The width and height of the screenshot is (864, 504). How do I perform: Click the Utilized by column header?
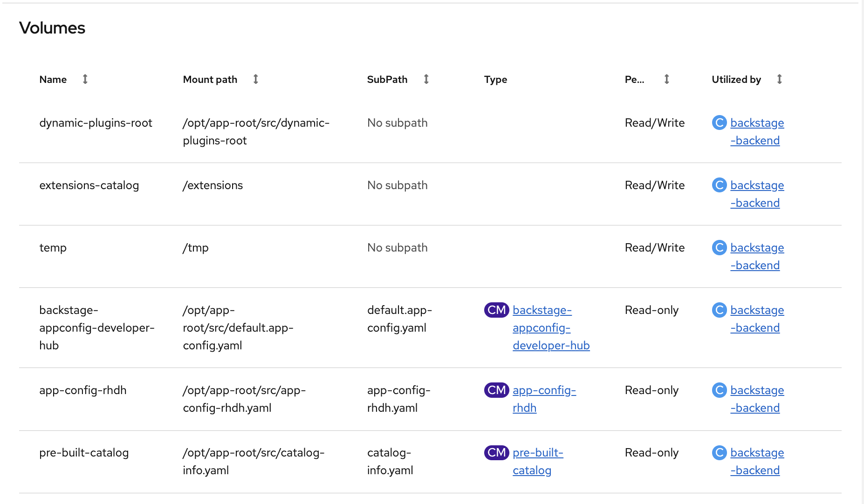pos(736,80)
